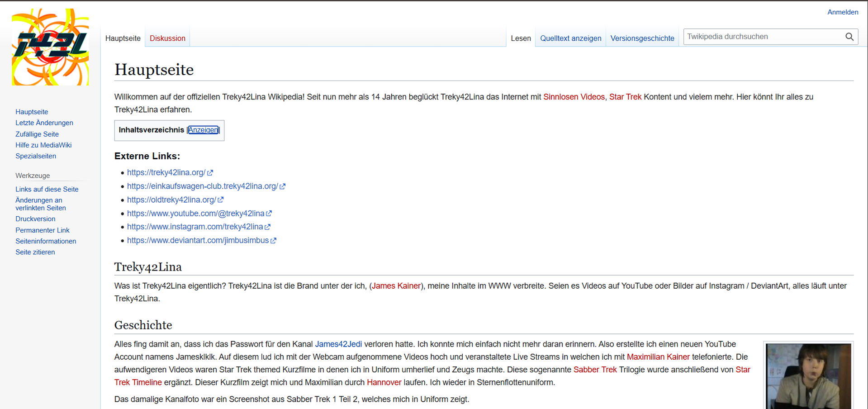This screenshot has width=868, height=409.
Task: Click the external link arrow beside the YouTube URL
Action: coord(270,213)
